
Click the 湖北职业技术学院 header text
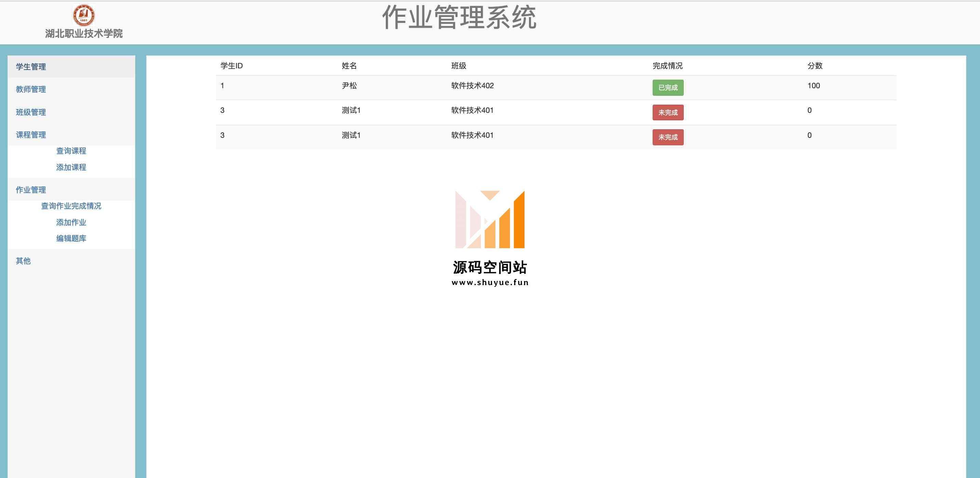pyautogui.click(x=84, y=34)
